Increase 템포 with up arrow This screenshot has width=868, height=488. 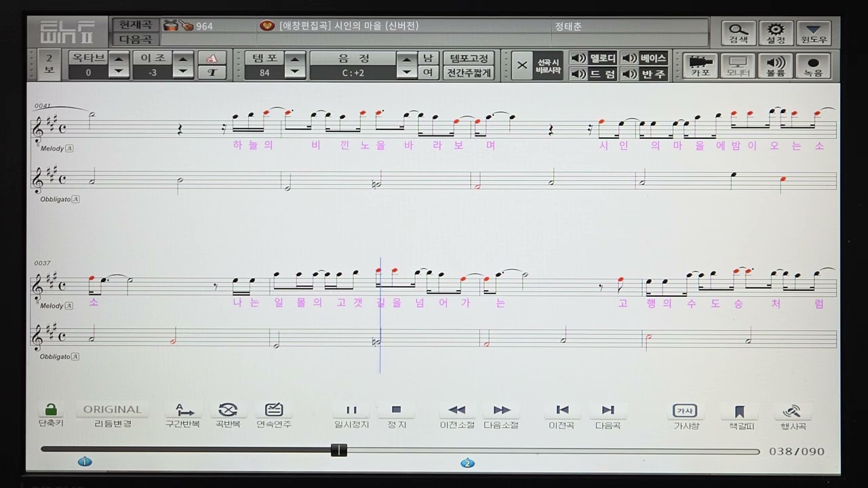tap(294, 59)
